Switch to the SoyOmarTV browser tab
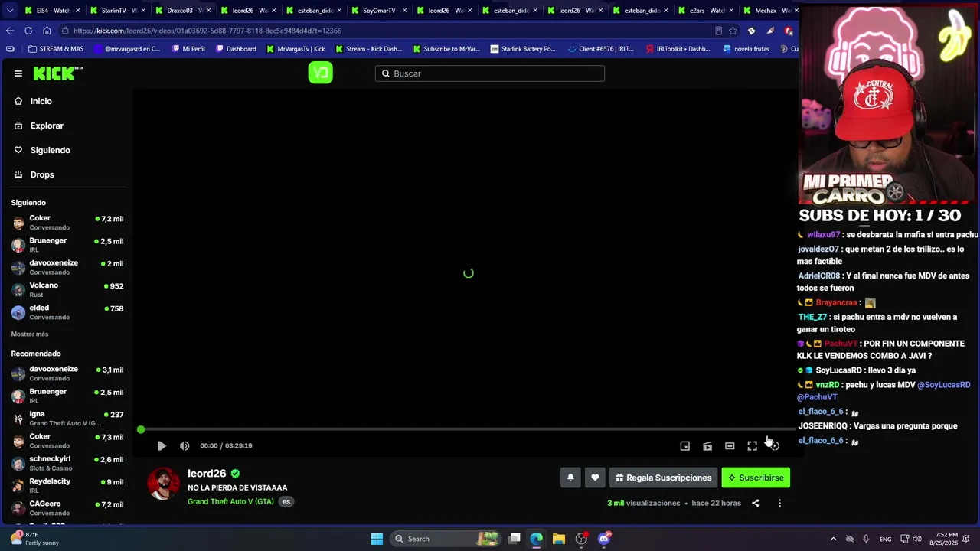Screen dimensions: 980x551 (378, 11)
